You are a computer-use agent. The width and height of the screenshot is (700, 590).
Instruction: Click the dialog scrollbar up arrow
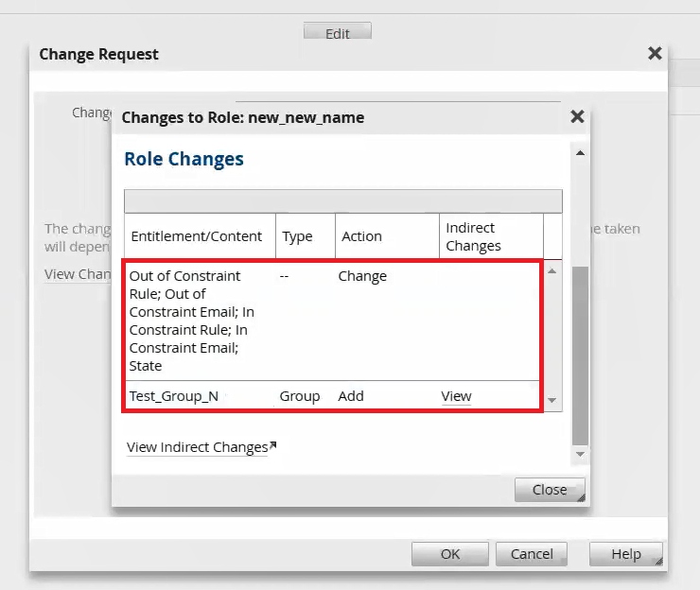click(x=580, y=153)
